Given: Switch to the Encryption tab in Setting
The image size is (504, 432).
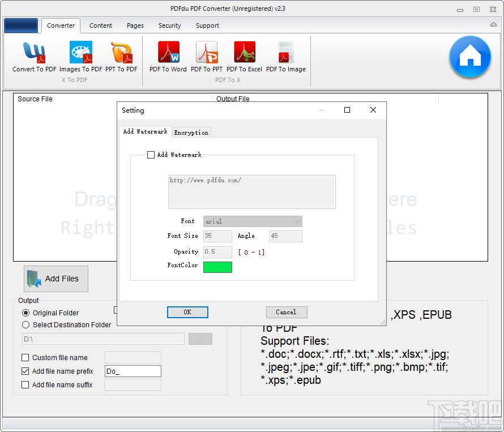Looking at the screenshot, I should 191,132.
